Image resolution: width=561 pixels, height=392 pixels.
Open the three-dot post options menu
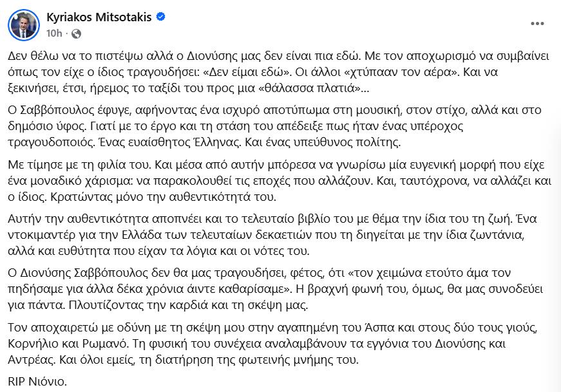coord(537,24)
